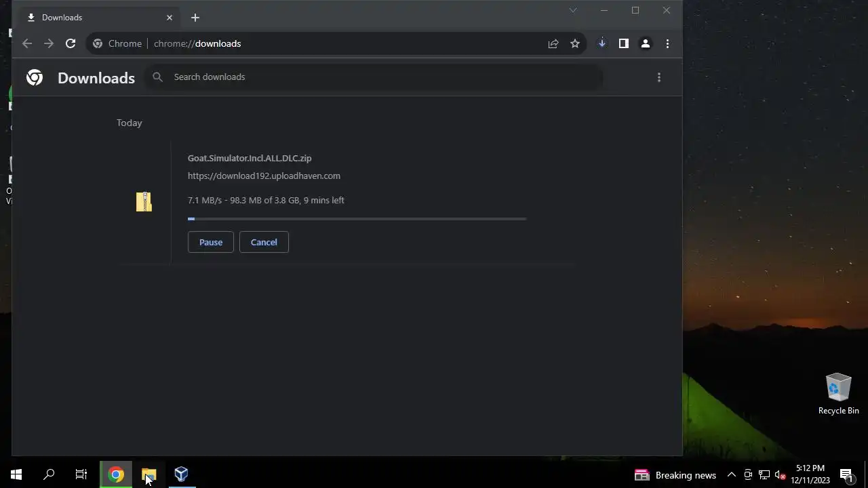Bookmark this tab with star icon
The height and width of the screenshot is (488, 868).
pos(575,43)
